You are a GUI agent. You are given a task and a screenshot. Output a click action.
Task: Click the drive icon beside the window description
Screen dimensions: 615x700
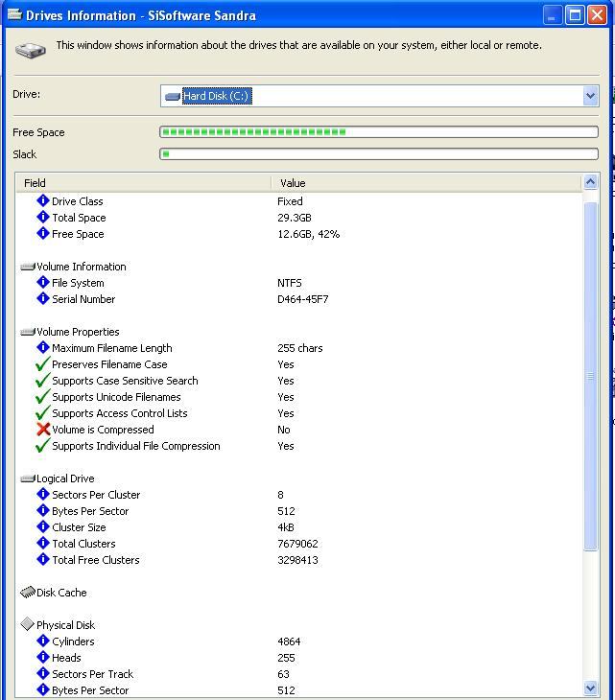click(31, 50)
